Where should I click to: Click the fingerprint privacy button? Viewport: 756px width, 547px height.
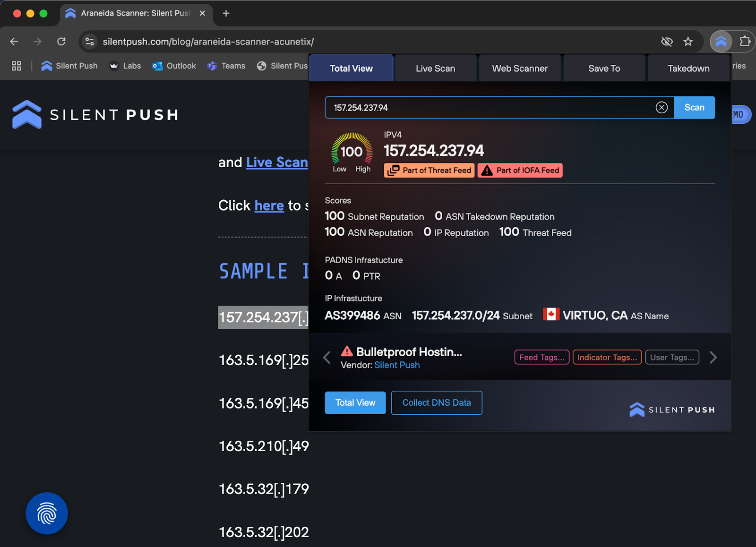tap(47, 513)
